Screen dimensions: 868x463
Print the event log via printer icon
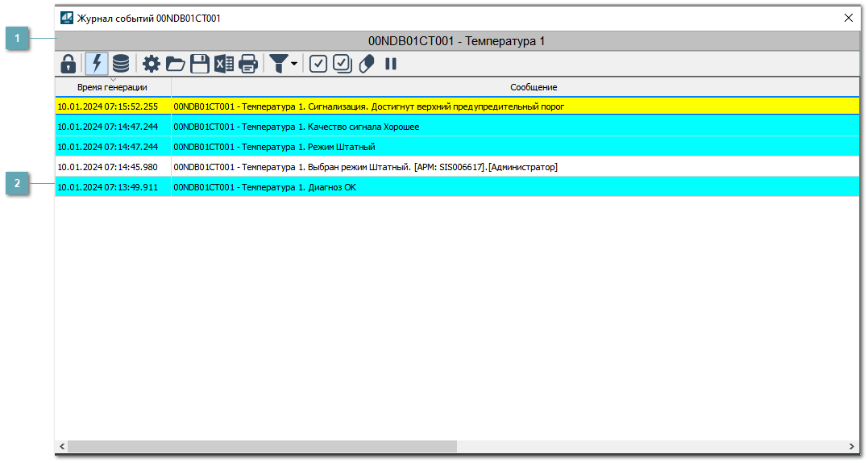click(248, 64)
